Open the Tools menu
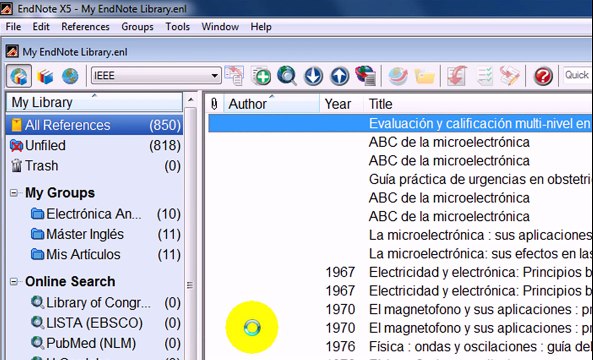This screenshot has width=593, height=360. click(x=177, y=27)
